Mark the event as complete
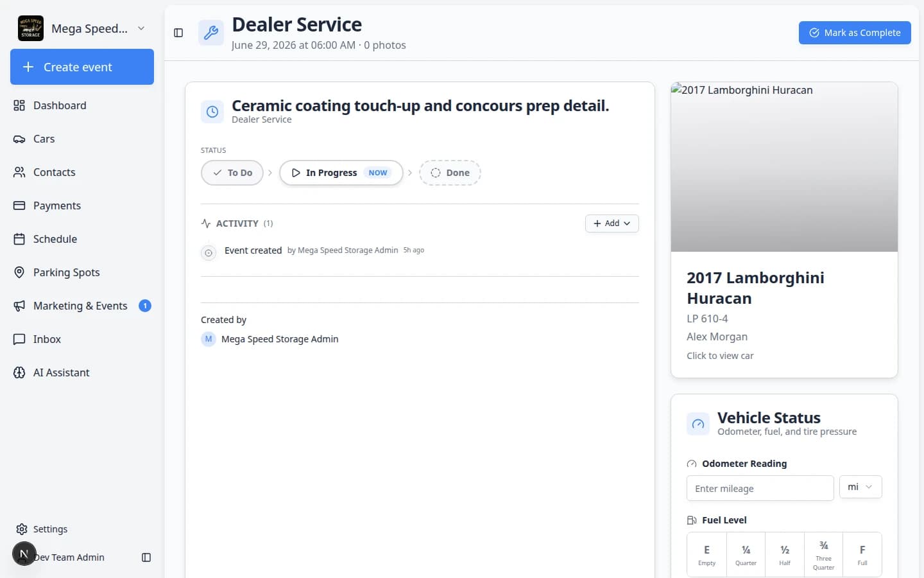Screen dimensions: 924x578 pos(855,33)
